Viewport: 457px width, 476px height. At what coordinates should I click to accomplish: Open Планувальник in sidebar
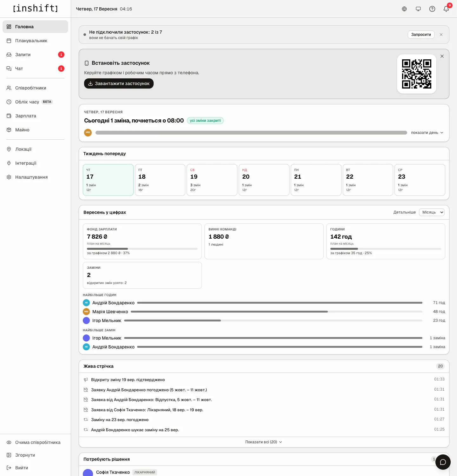[x=35, y=41]
